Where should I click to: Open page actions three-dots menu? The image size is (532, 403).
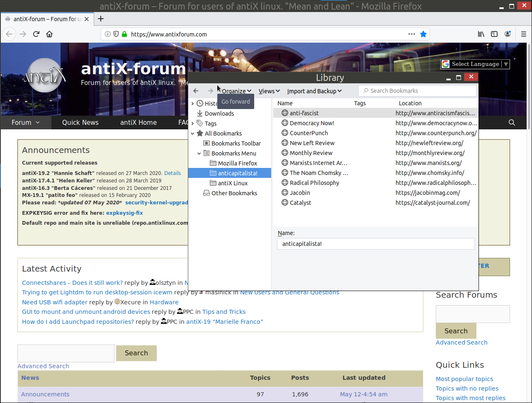point(411,34)
